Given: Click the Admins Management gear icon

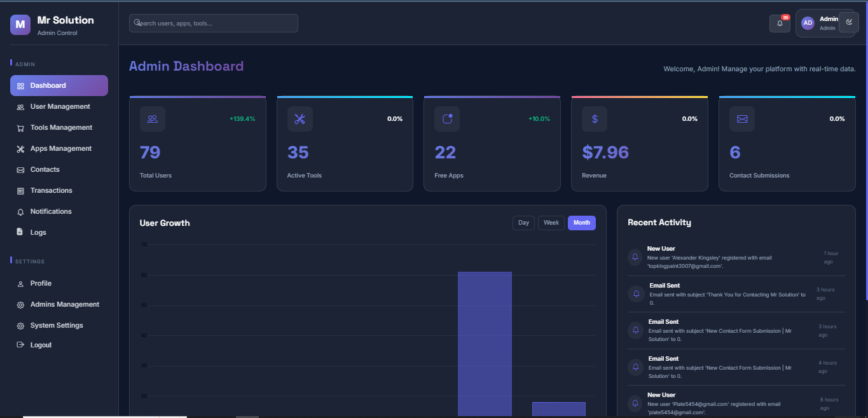Looking at the screenshot, I should click(x=20, y=305).
